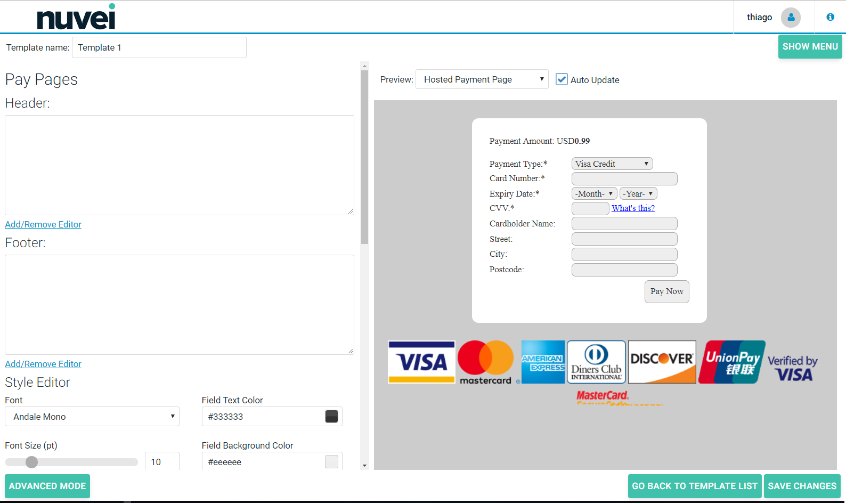Click the Cardholder Name input field
The width and height of the screenshot is (846, 504).
624,223
